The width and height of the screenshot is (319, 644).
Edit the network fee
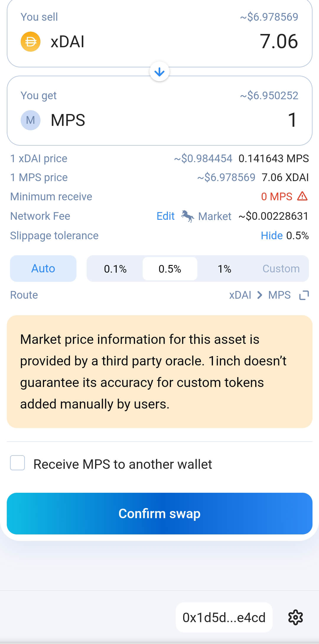pos(166,216)
